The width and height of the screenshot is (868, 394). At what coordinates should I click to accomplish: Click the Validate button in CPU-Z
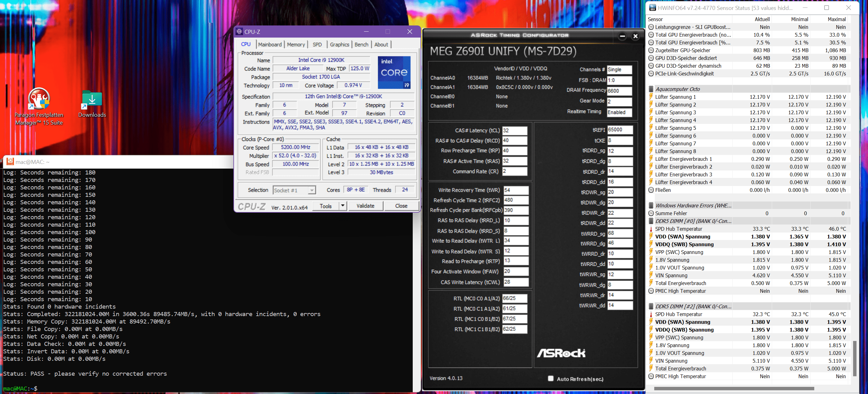(365, 206)
